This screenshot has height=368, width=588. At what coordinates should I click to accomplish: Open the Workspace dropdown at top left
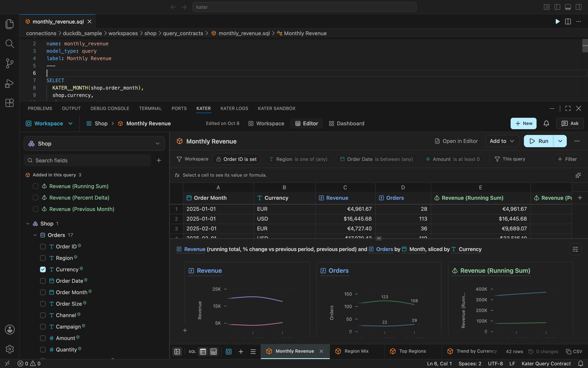(49, 123)
